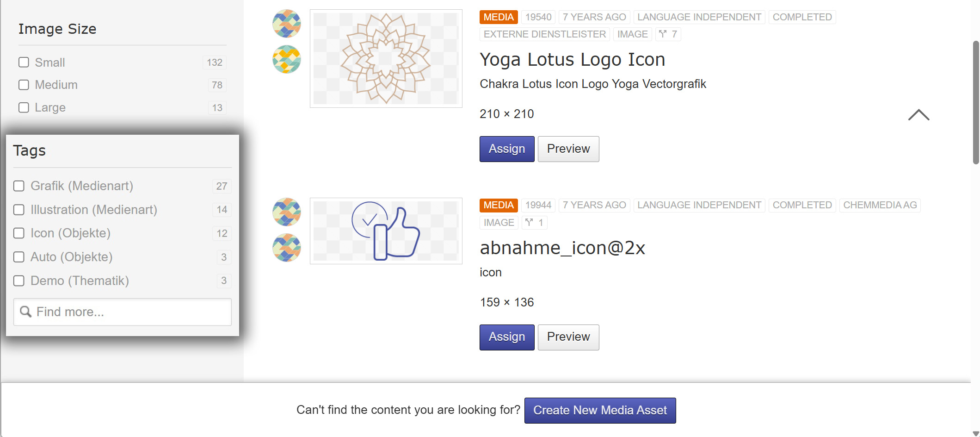Click Create New Media Asset
This screenshot has width=980, height=437.
pos(599,410)
